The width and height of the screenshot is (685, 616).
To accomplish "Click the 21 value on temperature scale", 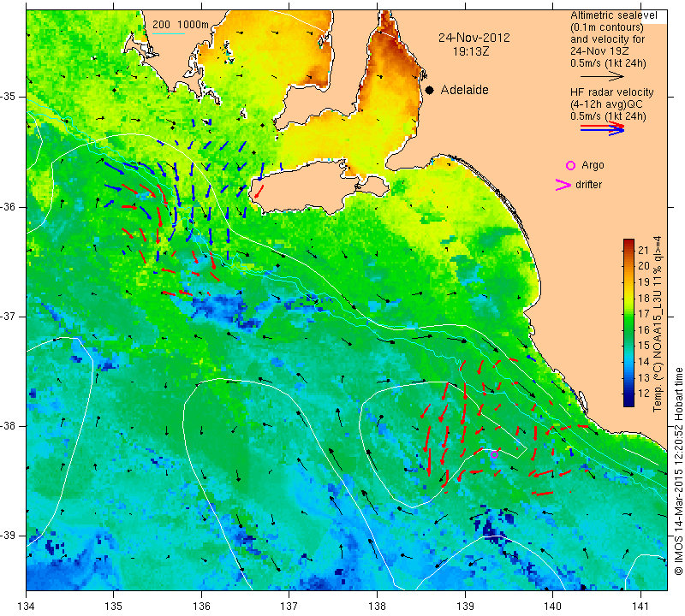I will pos(644,250).
